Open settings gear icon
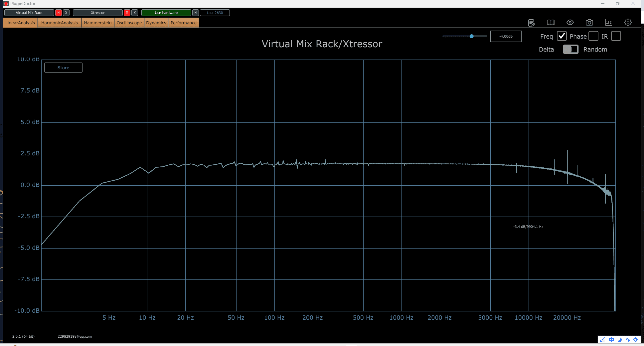Screen dimensions: 644x346 click(628, 22)
